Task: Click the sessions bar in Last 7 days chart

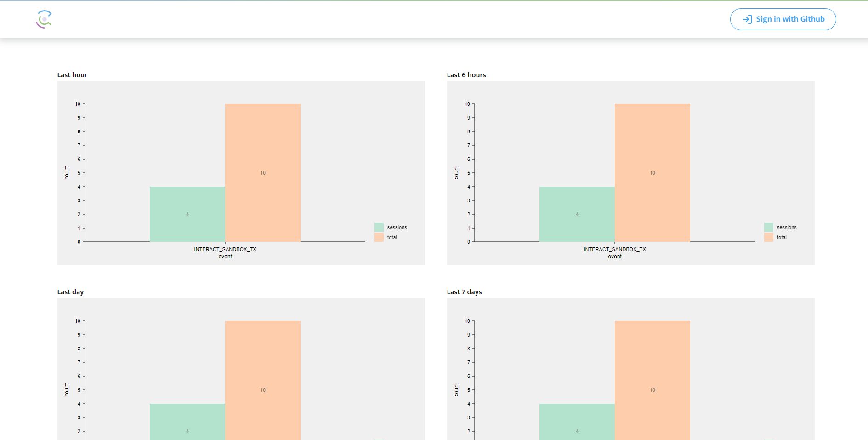Action: (x=577, y=422)
